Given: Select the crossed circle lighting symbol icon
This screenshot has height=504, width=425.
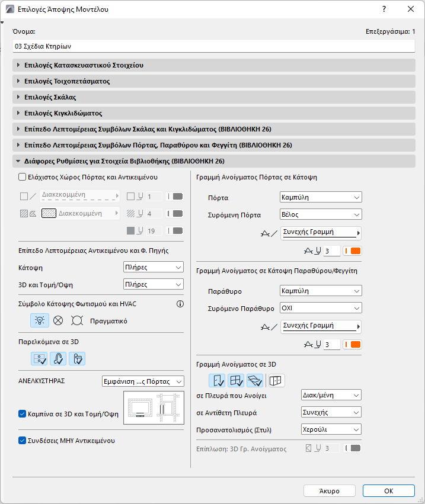Looking at the screenshot, I should pos(58,320).
